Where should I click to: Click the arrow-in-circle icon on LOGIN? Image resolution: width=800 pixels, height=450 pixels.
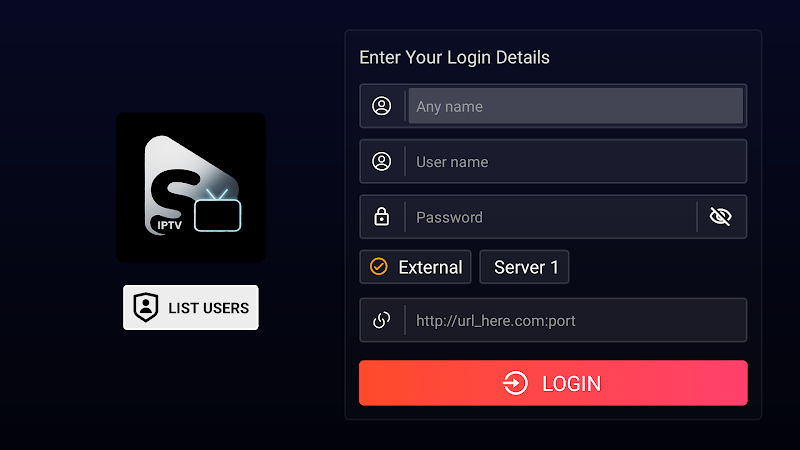click(x=515, y=383)
